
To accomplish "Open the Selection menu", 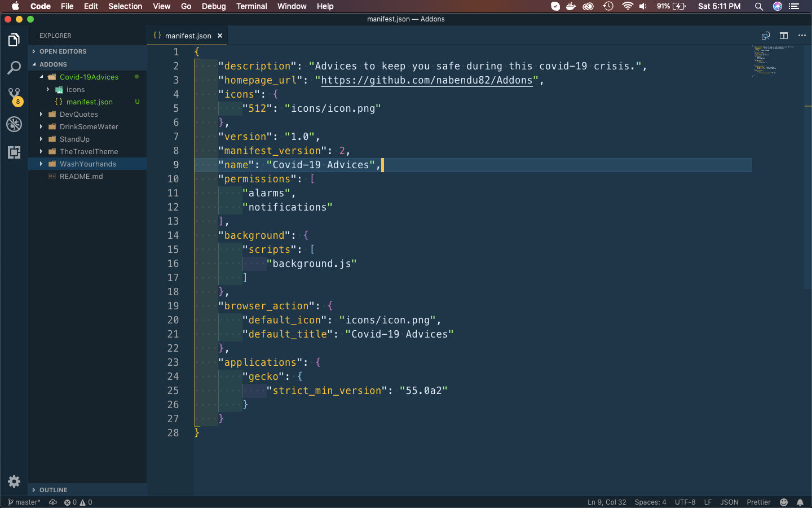I will coord(125,6).
